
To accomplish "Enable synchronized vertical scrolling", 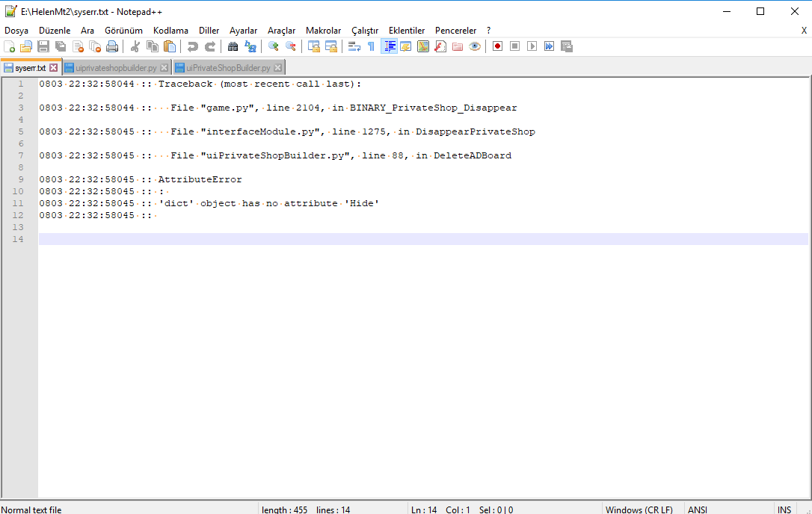I will click(x=314, y=46).
